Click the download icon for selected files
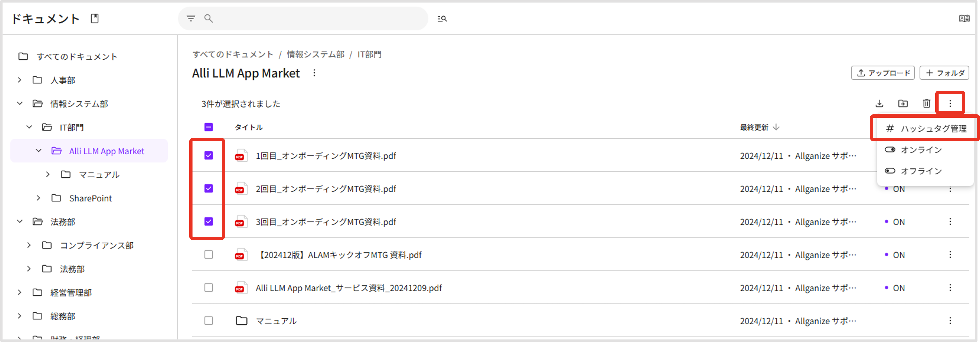This screenshot has width=980, height=342. 879,103
